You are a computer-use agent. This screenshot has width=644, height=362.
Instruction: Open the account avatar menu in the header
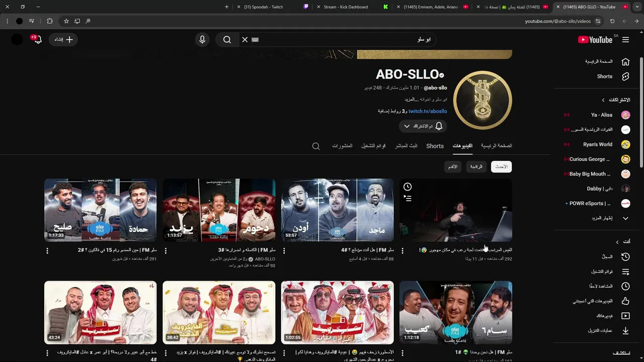tap(17, 40)
